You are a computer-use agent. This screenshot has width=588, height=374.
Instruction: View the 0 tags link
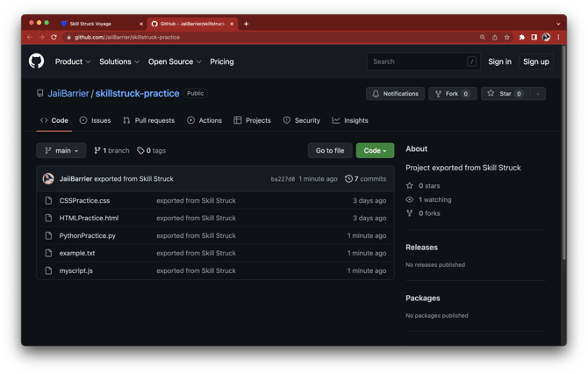[x=152, y=150]
